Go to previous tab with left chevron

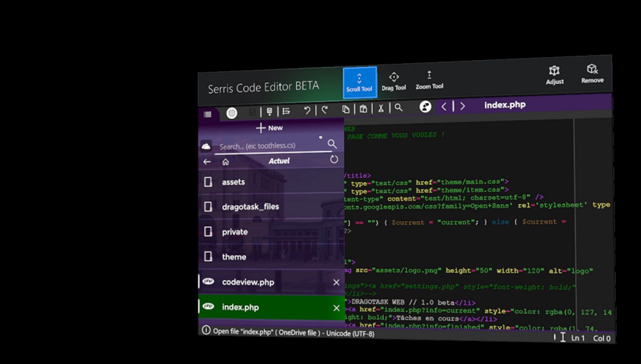[444, 106]
